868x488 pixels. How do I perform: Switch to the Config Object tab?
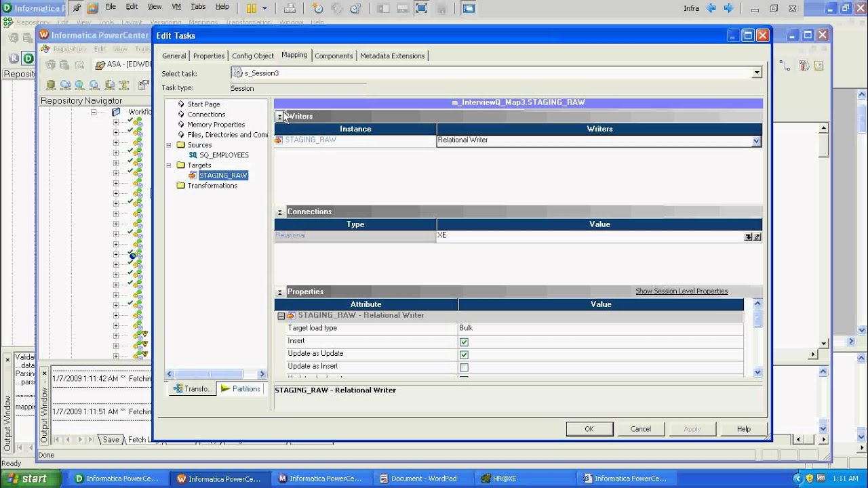pyautogui.click(x=253, y=56)
